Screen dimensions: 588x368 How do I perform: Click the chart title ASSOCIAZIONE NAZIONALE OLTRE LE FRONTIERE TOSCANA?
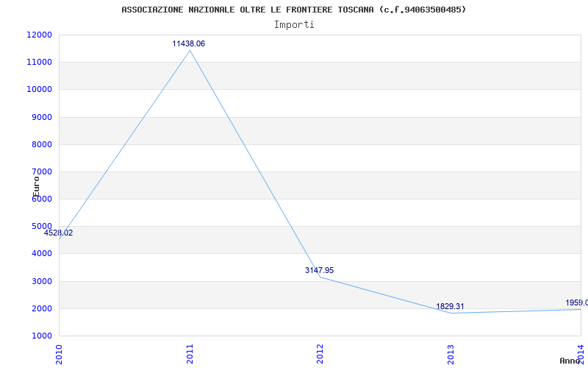click(x=293, y=10)
